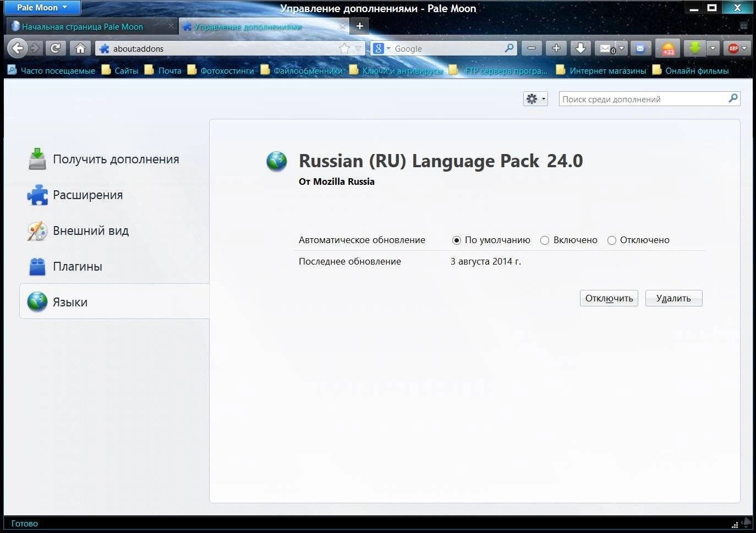Open the URL history dropdown arrow
This screenshot has height=533, width=756.
pos(358,48)
